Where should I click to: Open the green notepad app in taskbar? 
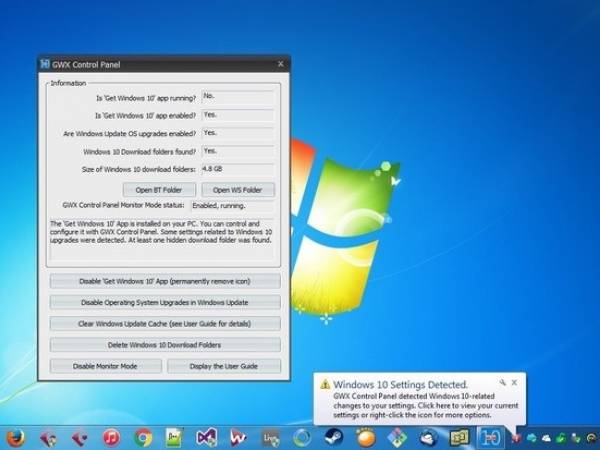174,438
